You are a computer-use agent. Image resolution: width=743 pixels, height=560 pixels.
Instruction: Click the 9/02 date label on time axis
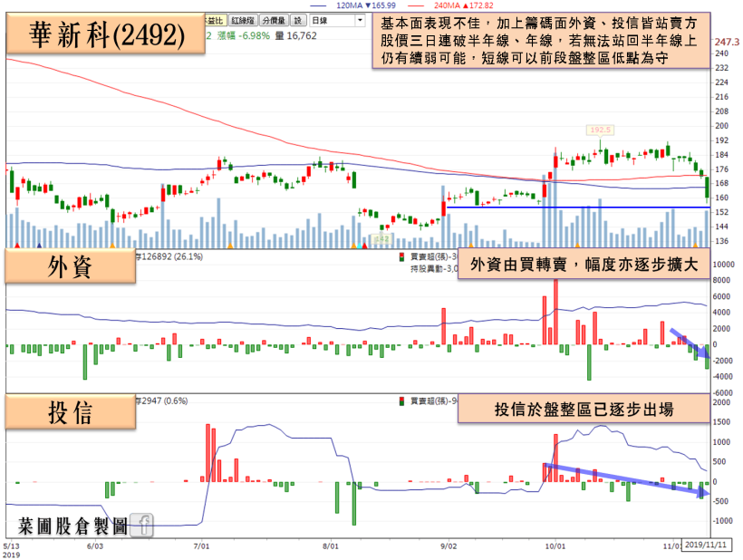[449, 546]
